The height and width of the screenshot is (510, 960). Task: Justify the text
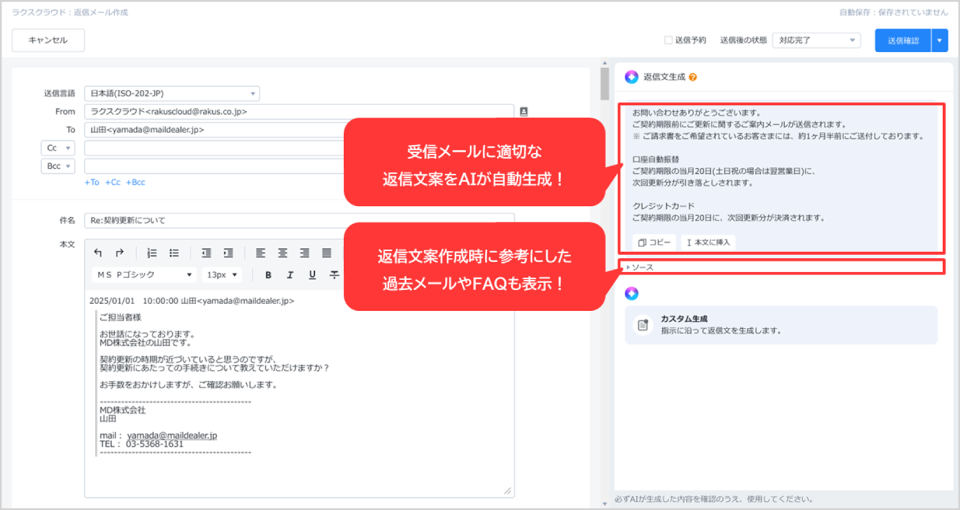pos(326,253)
